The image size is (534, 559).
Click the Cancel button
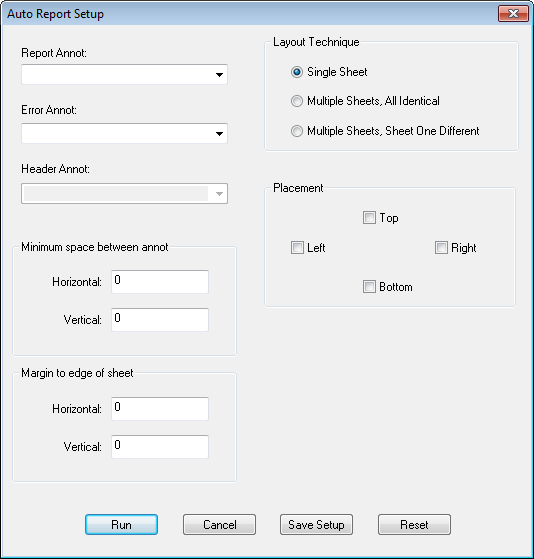pos(220,524)
